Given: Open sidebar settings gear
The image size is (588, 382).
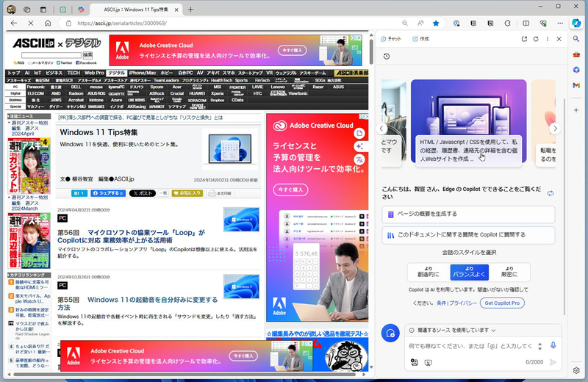Looking at the screenshot, I should [x=576, y=370].
